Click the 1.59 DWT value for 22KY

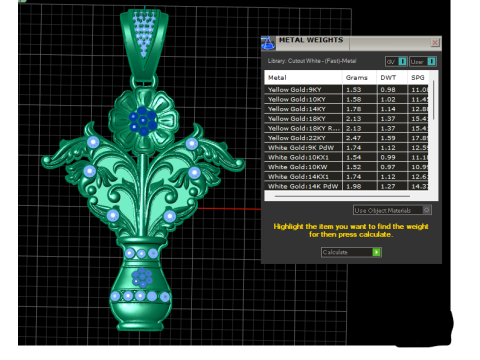[x=388, y=138]
